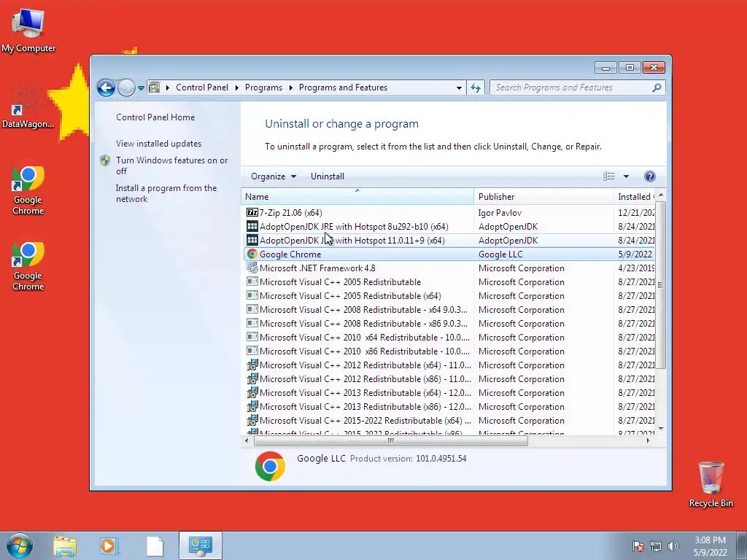Open the recent pages dropdown near Back button
The height and width of the screenshot is (560, 747).
[141, 87]
